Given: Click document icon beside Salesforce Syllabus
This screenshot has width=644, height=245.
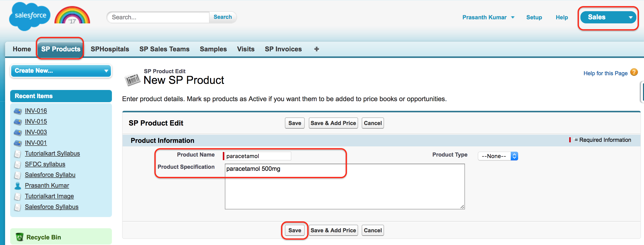Looking at the screenshot, I should [x=18, y=207].
